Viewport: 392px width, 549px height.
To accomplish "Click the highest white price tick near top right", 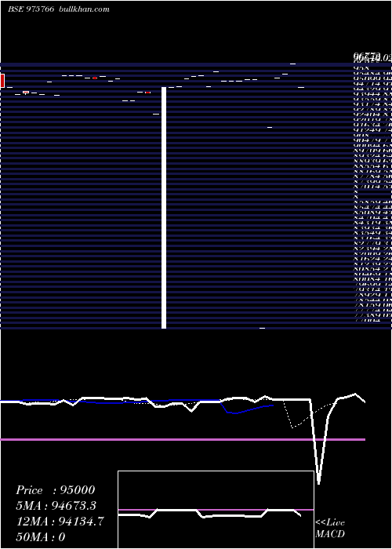I will 293,64.
